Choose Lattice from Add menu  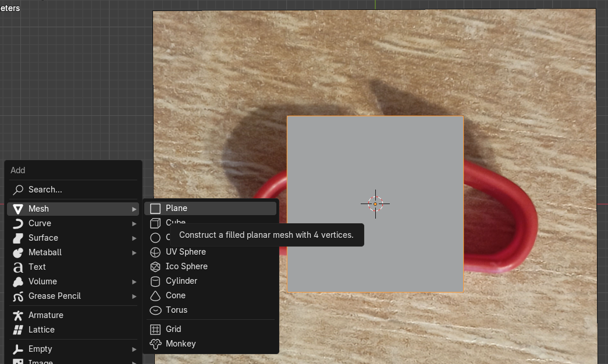coord(41,330)
